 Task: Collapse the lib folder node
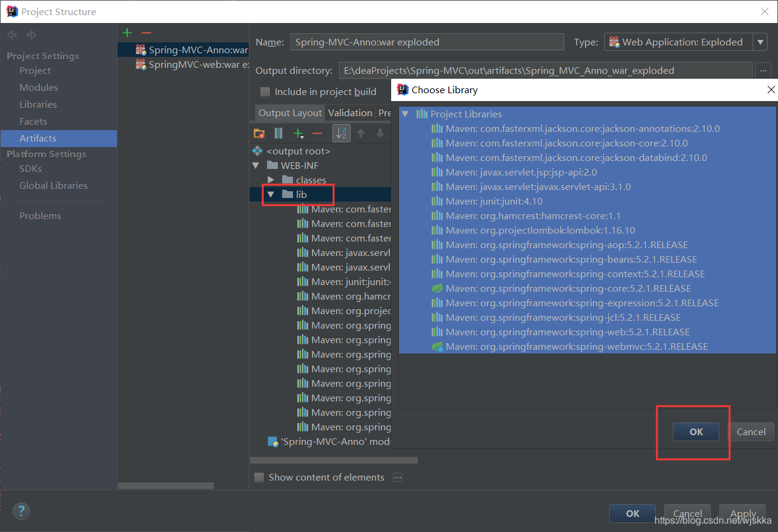271,194
